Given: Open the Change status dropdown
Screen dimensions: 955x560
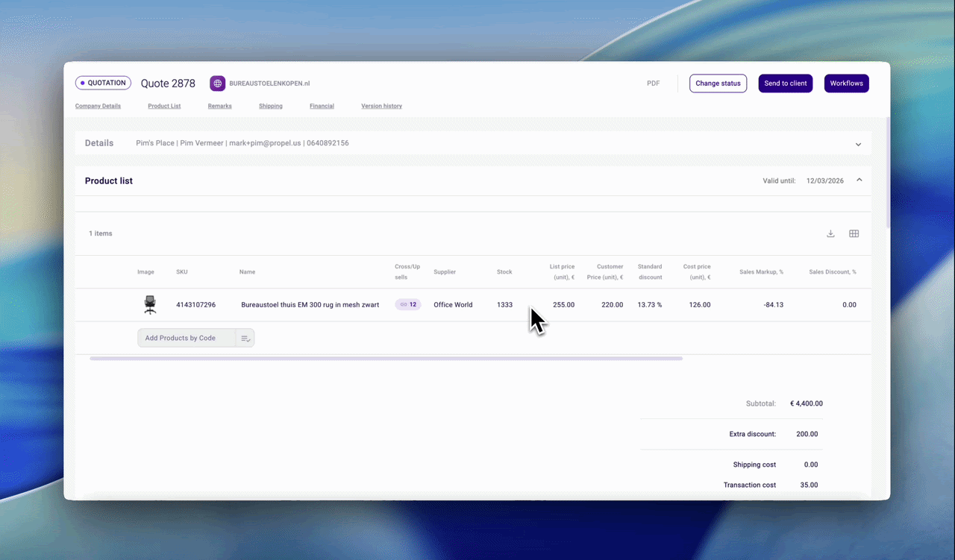Looking at the screenshot, I should (x=718, y=84).
